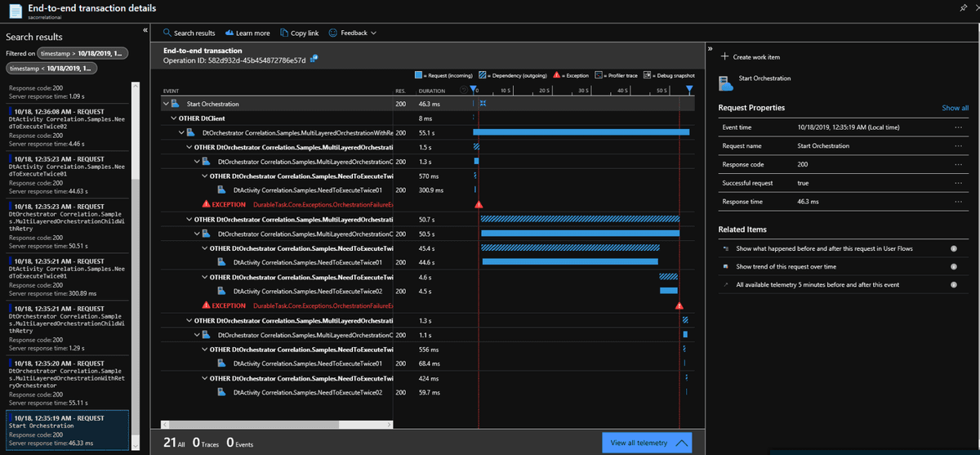The image size is (980, 455).
Task: Click info icon beside all available telemetry
Action: [x=954, y=285]
